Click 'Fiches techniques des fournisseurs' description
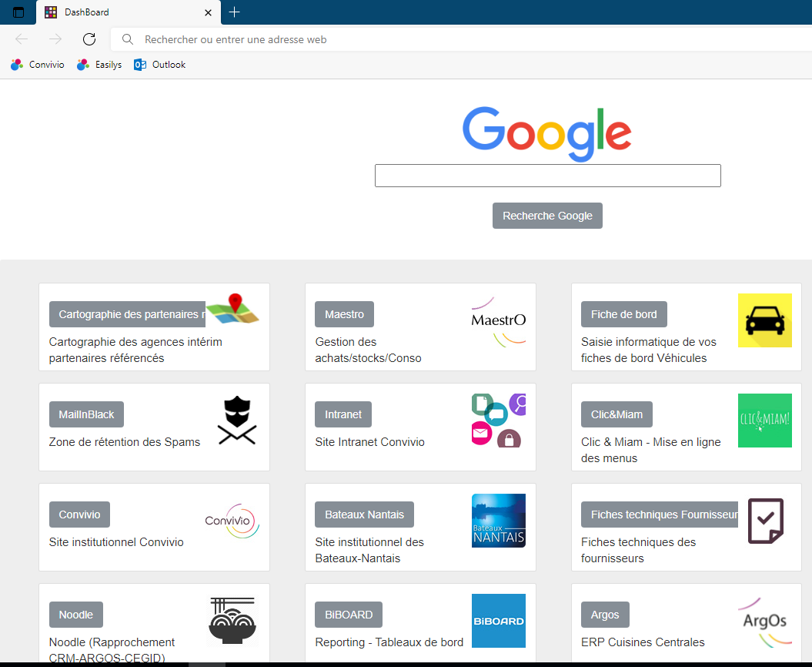The height and width of the screenshot is (667, 812). tap(638, 550)
